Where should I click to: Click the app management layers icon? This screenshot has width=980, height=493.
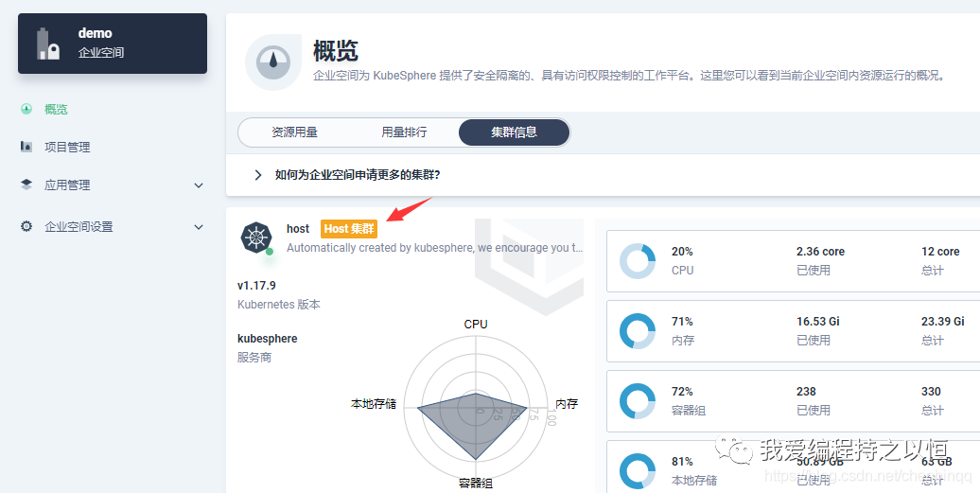pos(26,185)
